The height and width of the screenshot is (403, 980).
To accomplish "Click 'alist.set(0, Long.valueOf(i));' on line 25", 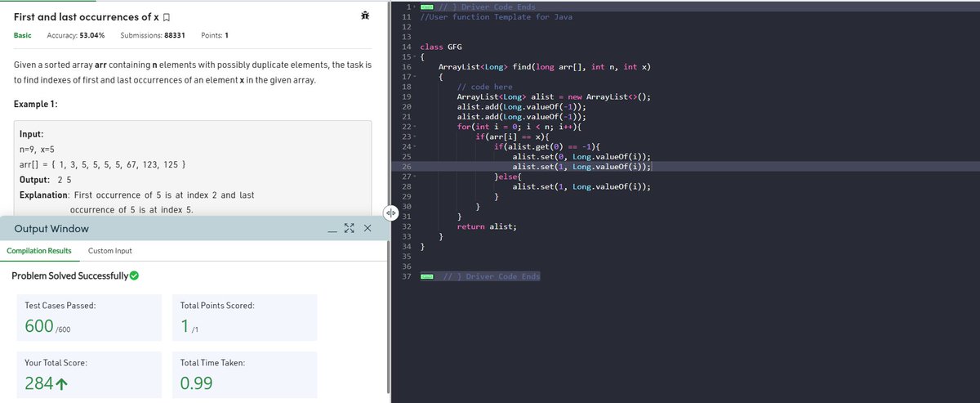I will coord(581,156).
